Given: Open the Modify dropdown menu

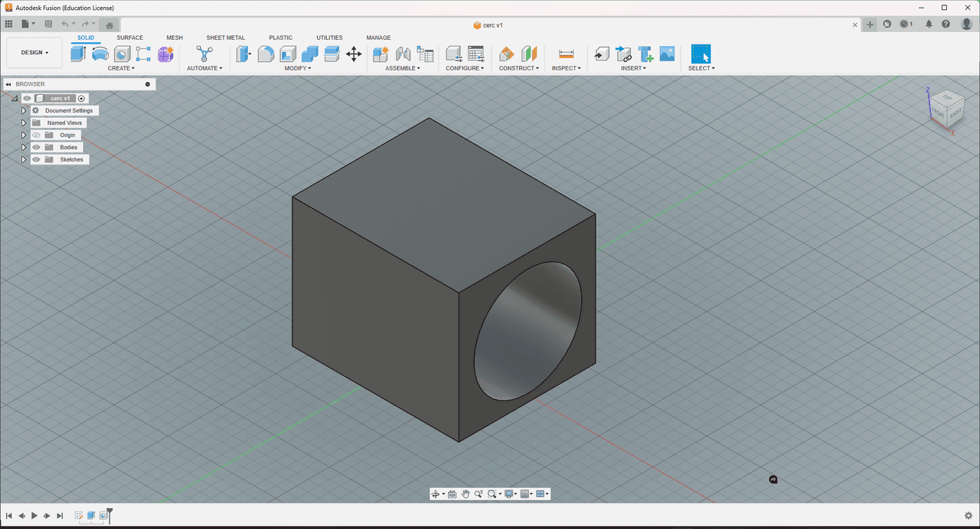Looking at the screenshot, I should point(298,68).
